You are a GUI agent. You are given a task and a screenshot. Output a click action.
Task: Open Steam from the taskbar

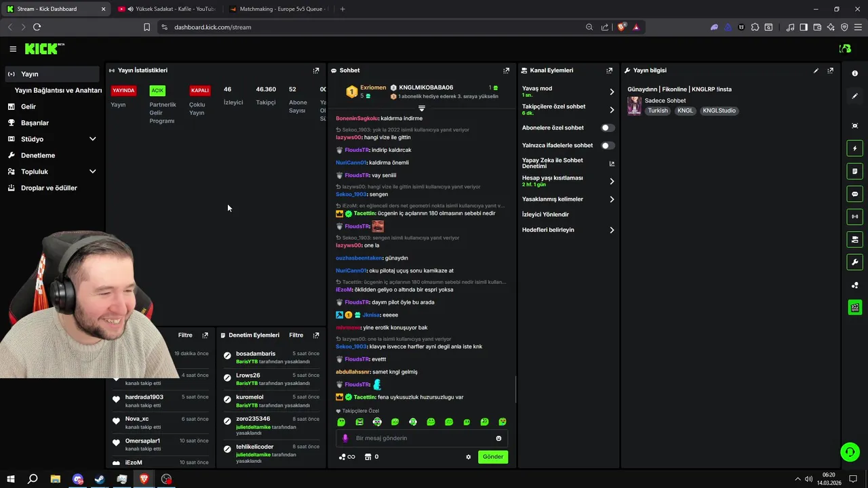click(100, 479)
